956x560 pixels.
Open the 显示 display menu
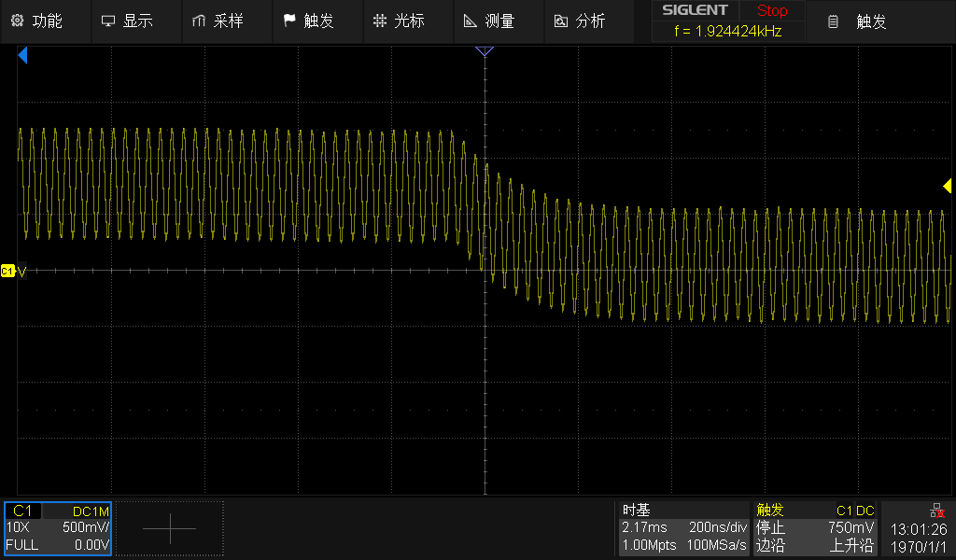click(x=127, y=21)
